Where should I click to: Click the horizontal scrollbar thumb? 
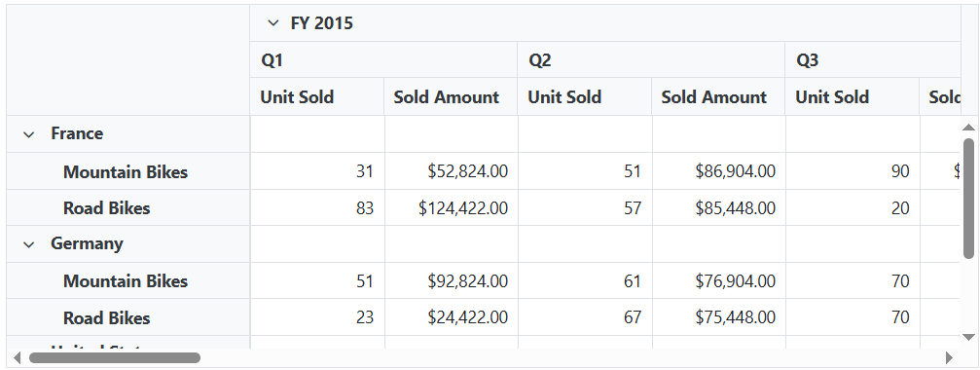(115, 358)
